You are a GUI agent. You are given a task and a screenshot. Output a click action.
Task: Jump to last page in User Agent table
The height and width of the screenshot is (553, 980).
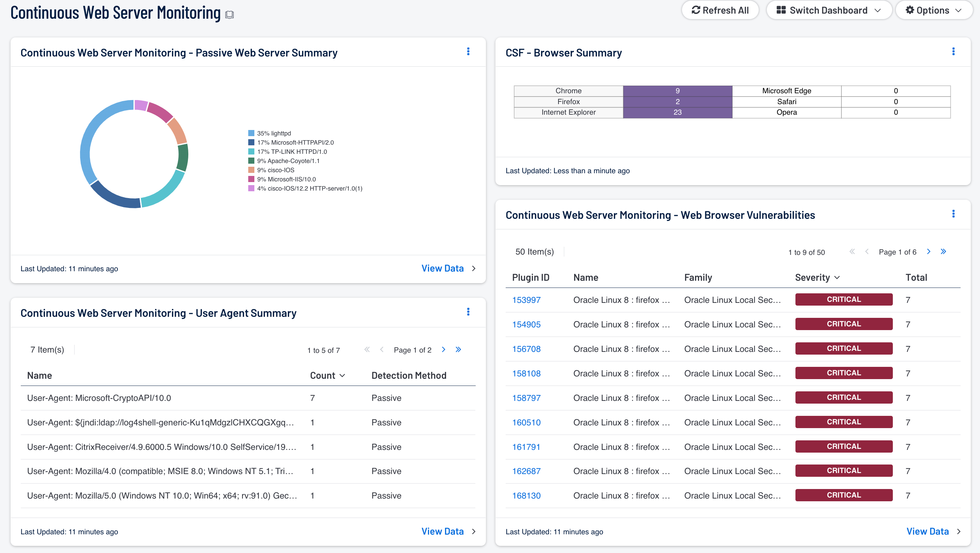click(x=458, y=349)
